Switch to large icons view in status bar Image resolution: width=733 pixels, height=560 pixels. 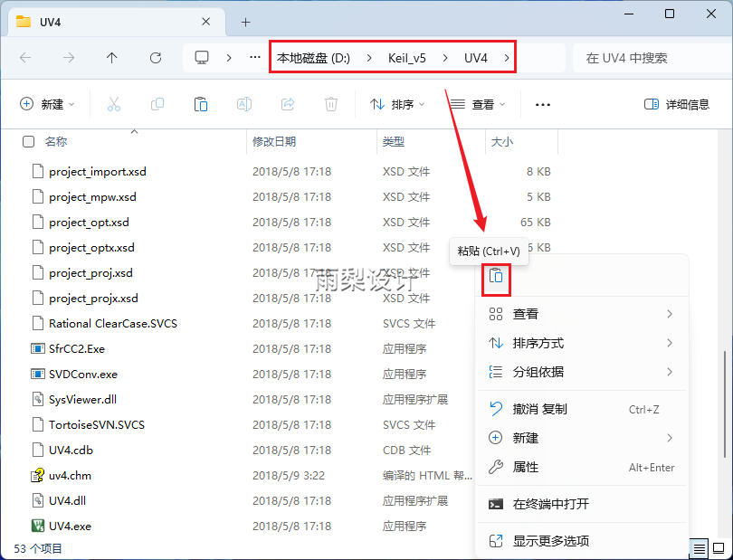coord(719,548)
